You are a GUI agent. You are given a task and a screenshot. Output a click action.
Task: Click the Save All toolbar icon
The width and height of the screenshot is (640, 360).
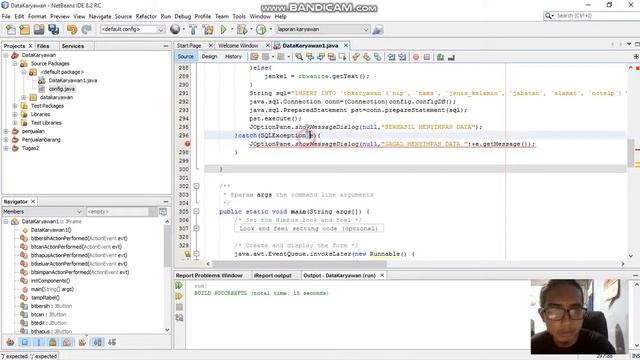click(x=53, y=29)
